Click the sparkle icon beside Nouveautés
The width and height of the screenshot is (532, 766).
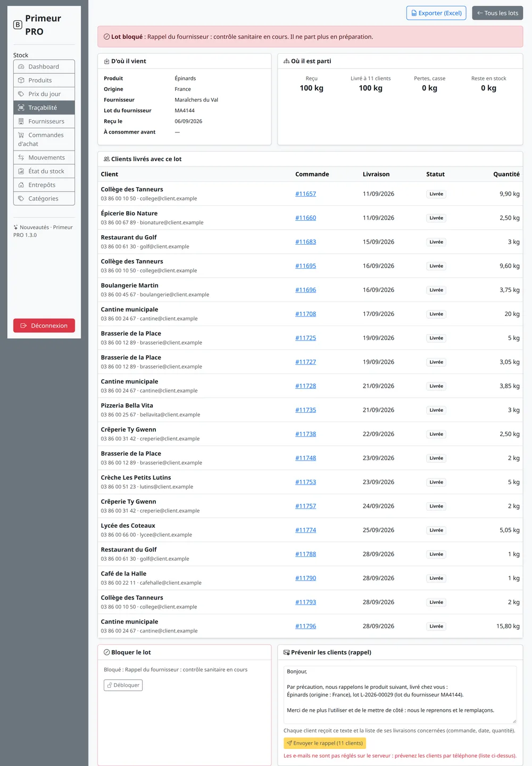coord(16,227)
